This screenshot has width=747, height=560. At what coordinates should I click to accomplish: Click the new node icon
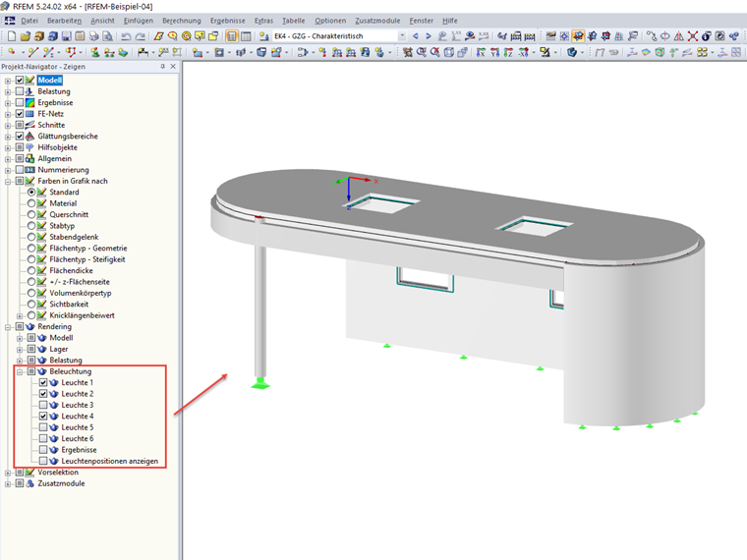[x=12, y=52]
